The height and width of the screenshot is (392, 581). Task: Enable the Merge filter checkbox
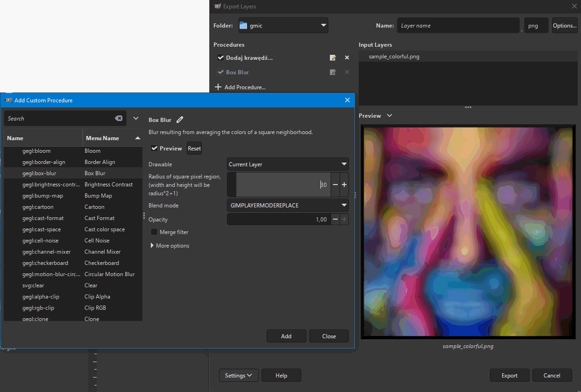tap(154, 232)
